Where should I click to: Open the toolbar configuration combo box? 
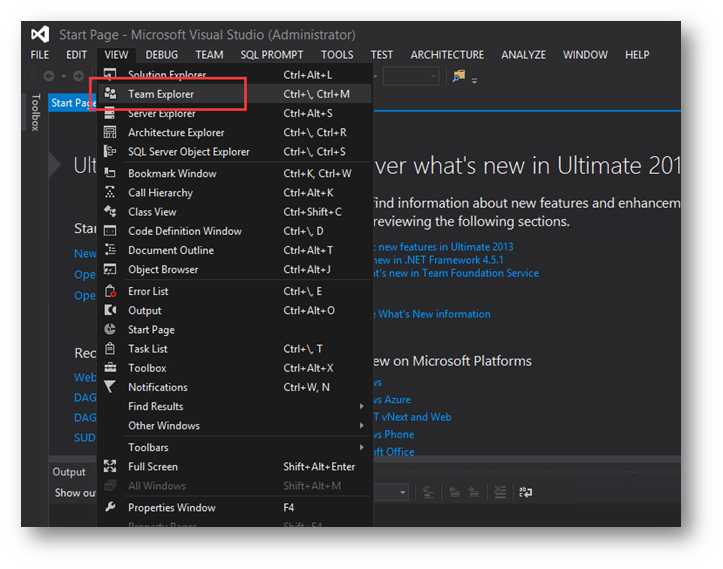pos(410,76)
